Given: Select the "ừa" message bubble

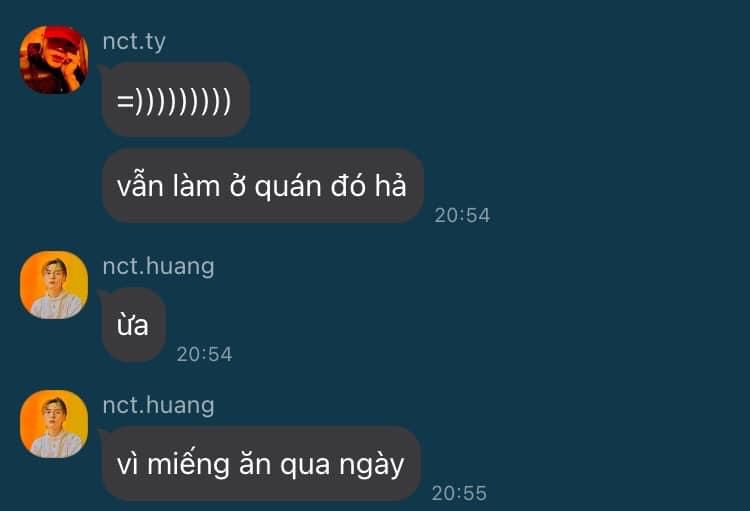Looking at the screenshot, I should [133, 325].
